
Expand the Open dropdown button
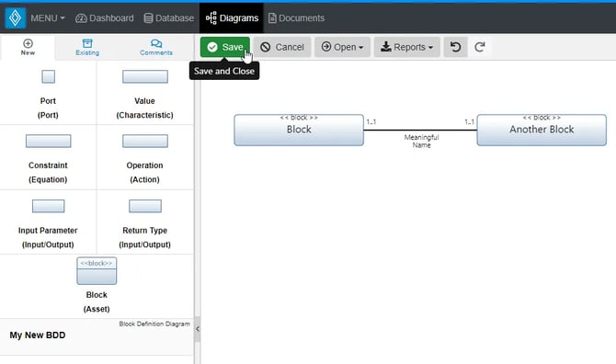(x=342, y=47)
